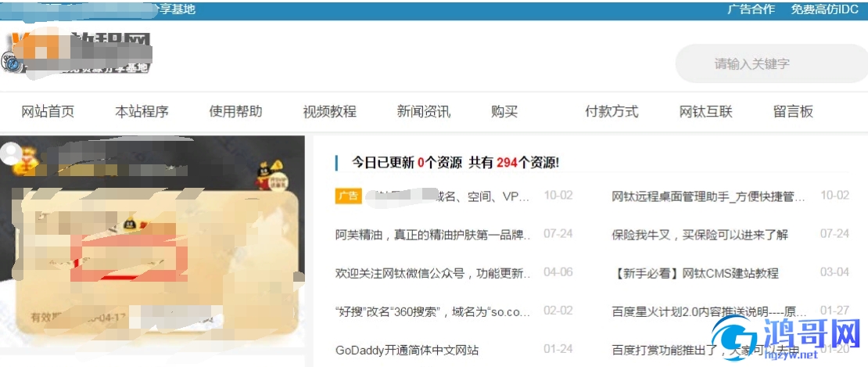Image resolution: width=868 pixels, height=367 pixels.
Task: Read 【新手必看】网钛CMS建站教程 article
Action: [x=695, y=273]
